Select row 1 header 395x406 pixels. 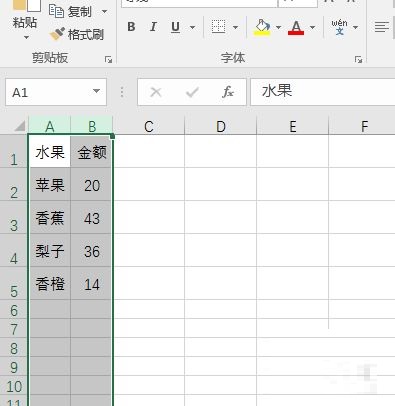(14, 151)
